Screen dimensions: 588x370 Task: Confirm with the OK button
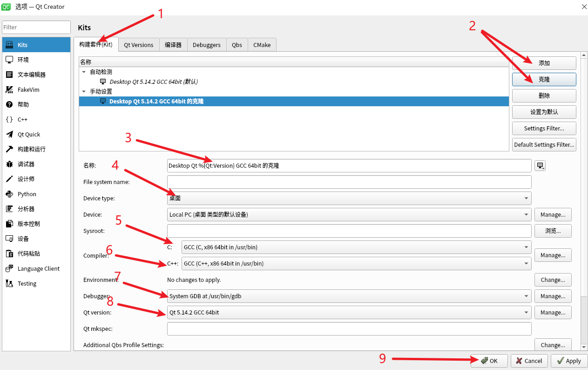pos(489,361)
